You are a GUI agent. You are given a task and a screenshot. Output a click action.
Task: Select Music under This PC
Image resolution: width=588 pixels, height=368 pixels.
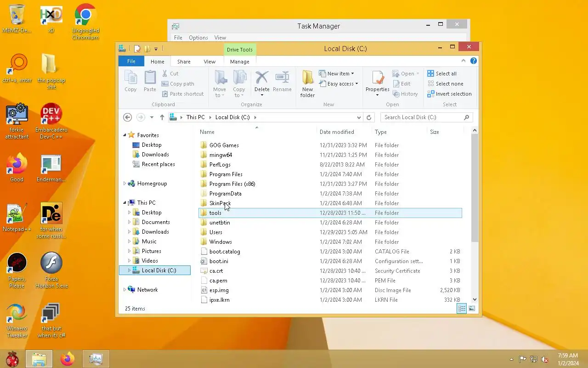coord(145,241)
